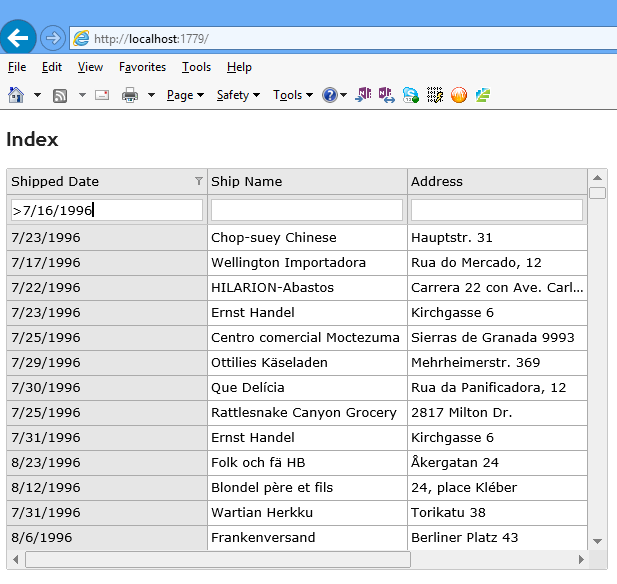Viewport: 617px width, 584px height.
Task: Click the horizontal scrollbar thumb
Action: [218, 559]
